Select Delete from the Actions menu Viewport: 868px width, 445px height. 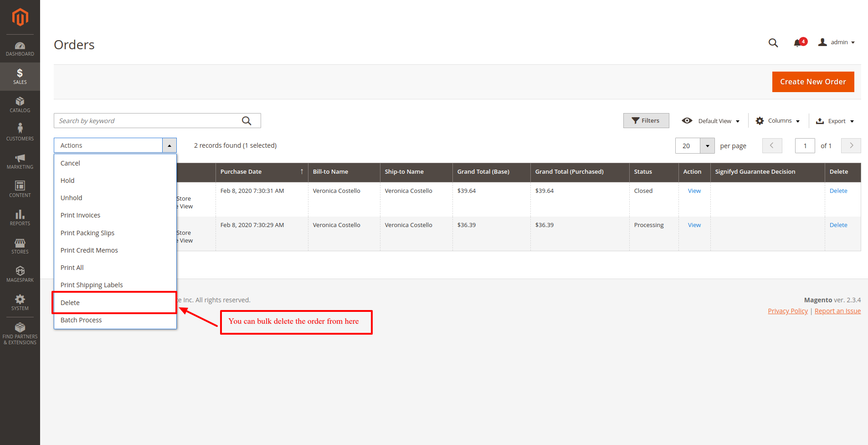pos(115,303)
